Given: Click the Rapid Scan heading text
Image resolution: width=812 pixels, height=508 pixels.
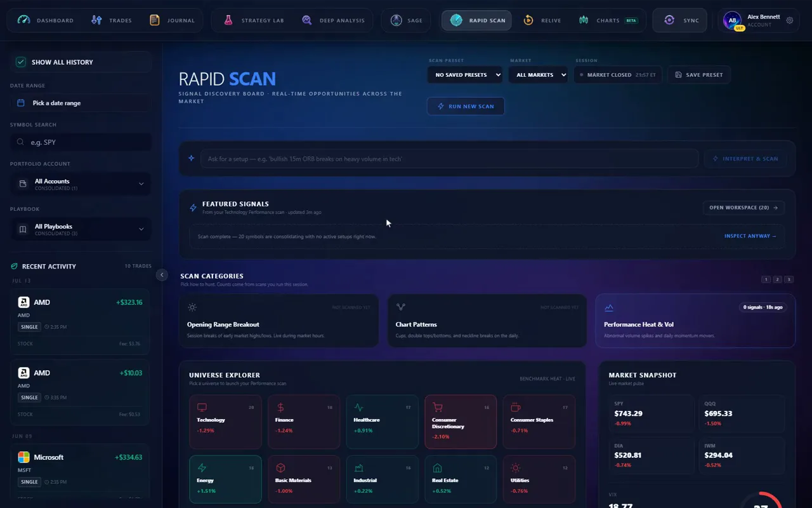Looking at the screenshot, I should click(227, 79).
